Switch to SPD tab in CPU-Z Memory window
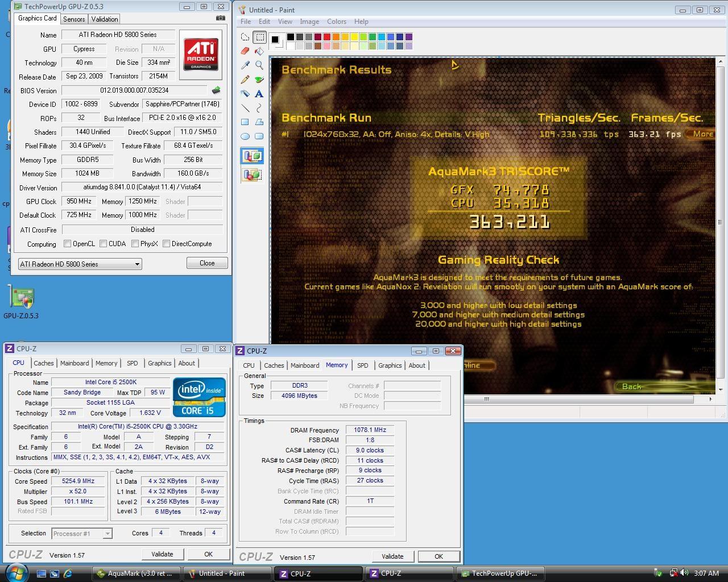728x582 pixels. coord(363,365)
